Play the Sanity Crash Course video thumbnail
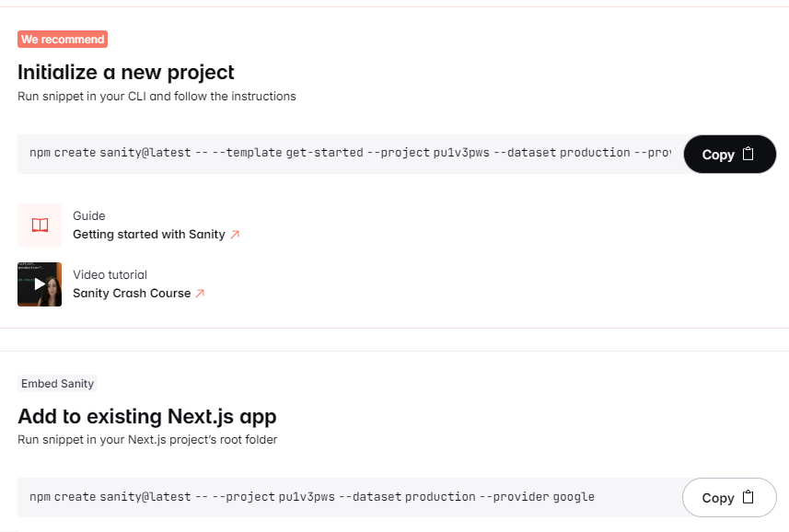789x532 pixels. [x=40, y=284]
